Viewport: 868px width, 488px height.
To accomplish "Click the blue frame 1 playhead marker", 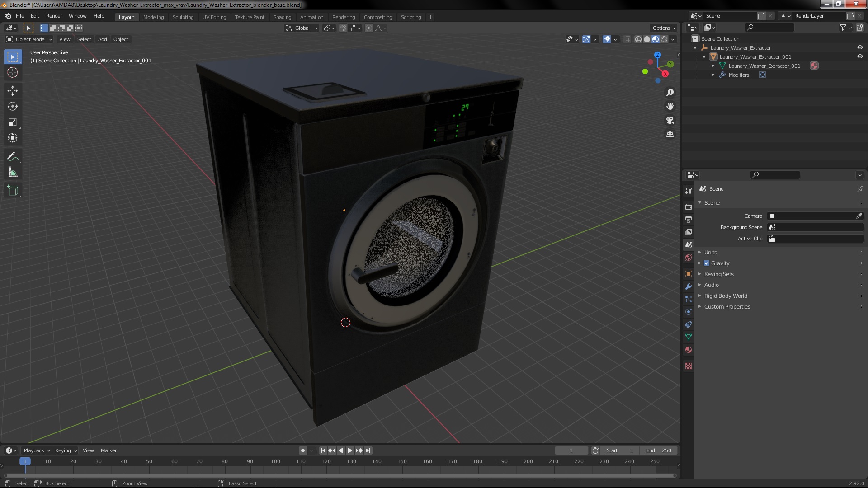I will click(25, 461).
